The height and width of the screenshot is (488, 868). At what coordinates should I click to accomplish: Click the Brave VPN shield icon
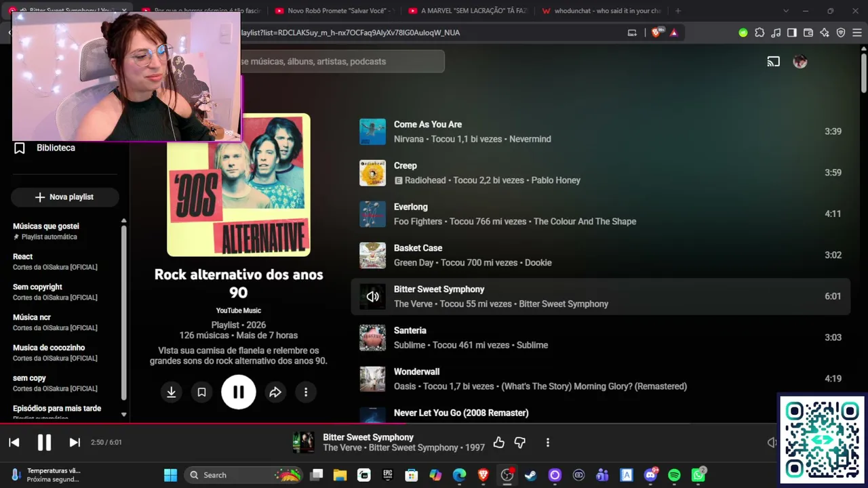pyautogui.click(x=841, y=33)
